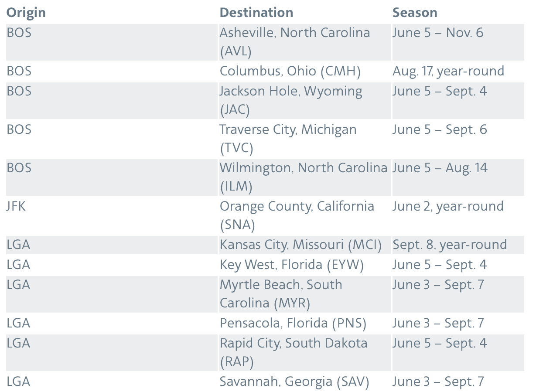Screen dimensions: 536x392
Task: Select the Asheville, North Carolina (AVL) destination cell
Action: click(x=295, y=42)
